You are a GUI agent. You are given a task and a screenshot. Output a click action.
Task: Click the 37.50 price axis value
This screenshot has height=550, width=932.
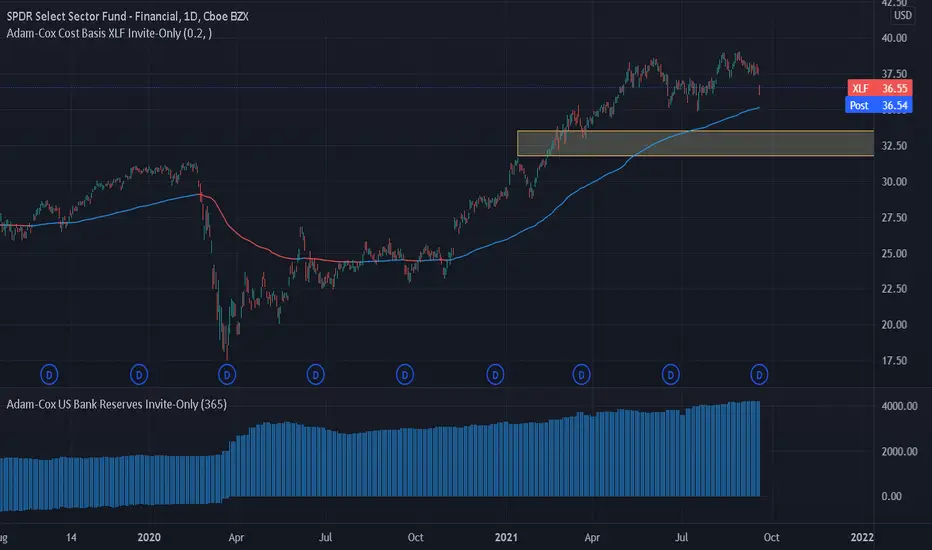[894, 74]
